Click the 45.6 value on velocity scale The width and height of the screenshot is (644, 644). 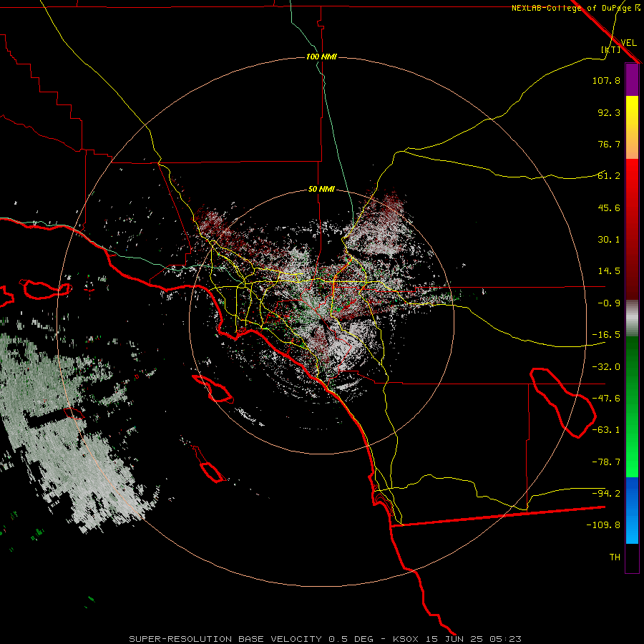click(609, 208)
